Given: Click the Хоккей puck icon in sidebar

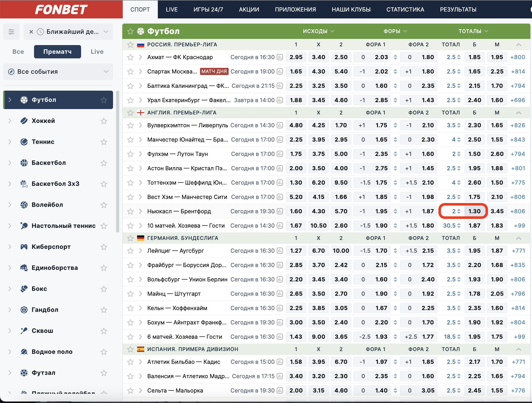Looking at the screenshot, I should click(24, 121).
